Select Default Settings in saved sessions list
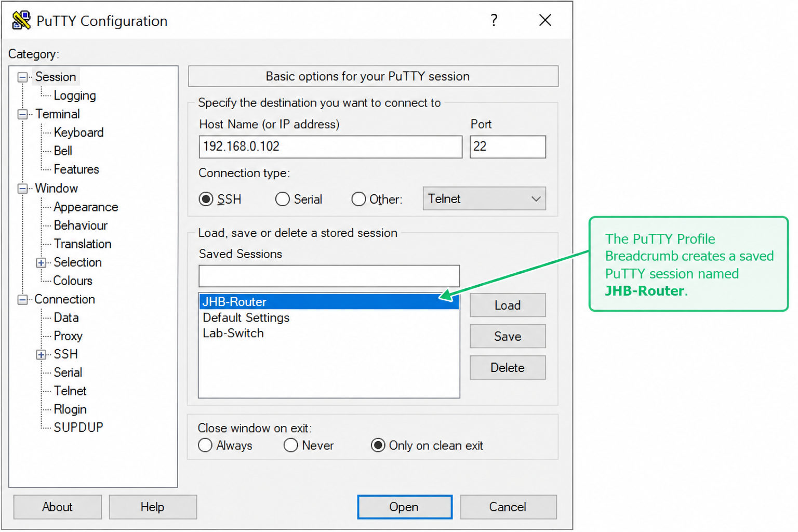Viewport: 798px width, 532px height. 329,317
